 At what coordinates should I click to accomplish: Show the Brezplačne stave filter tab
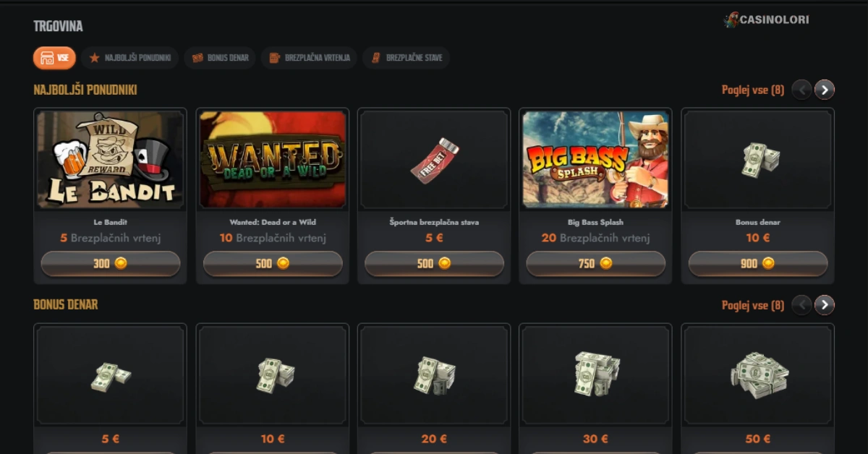(407, 58)
